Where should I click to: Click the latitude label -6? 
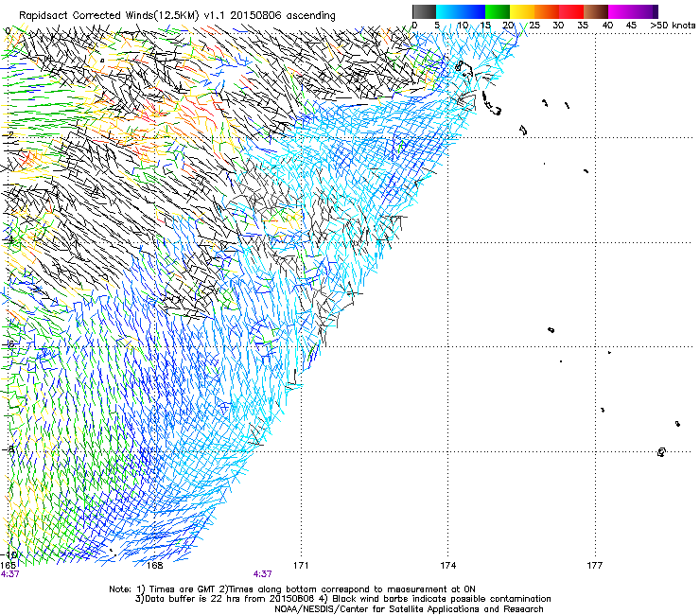9,343
